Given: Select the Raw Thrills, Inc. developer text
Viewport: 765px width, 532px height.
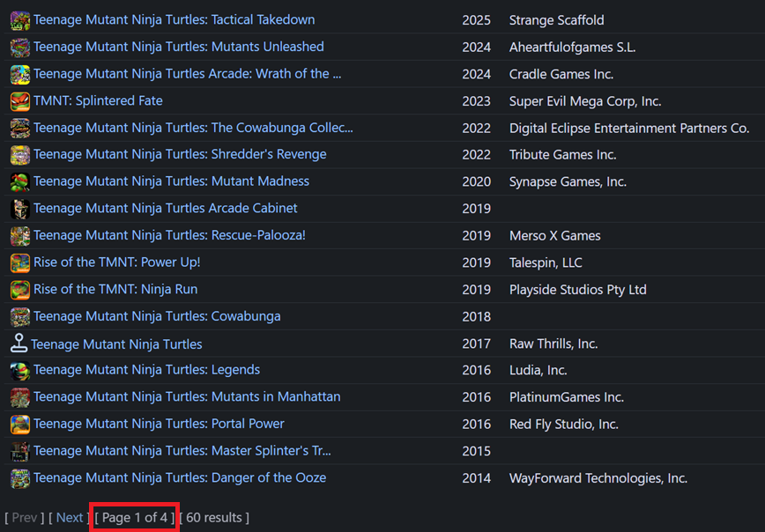Looking at the screenshot, I should [553, 344].
